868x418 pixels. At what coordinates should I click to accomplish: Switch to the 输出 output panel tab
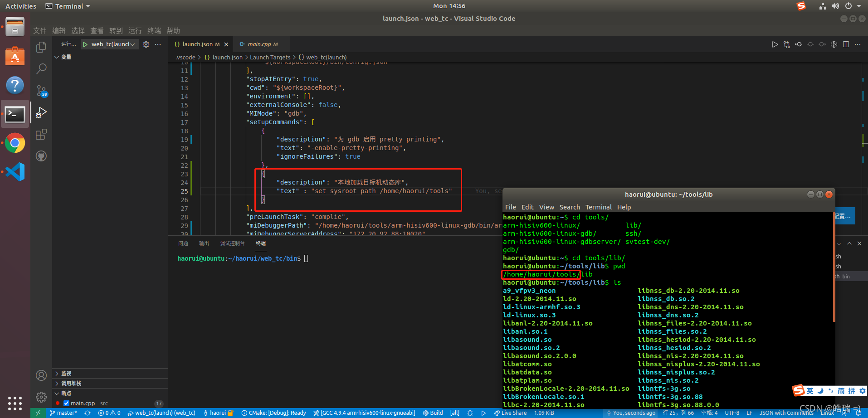pyautogui.click(x=204, y=243)
